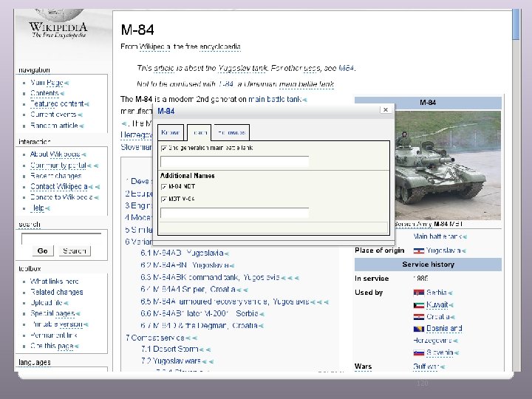The width and height of the screenshot is (532, 399).
Task: Click the Yugoslavia flag icon
Action: click(x=419, y=250)
